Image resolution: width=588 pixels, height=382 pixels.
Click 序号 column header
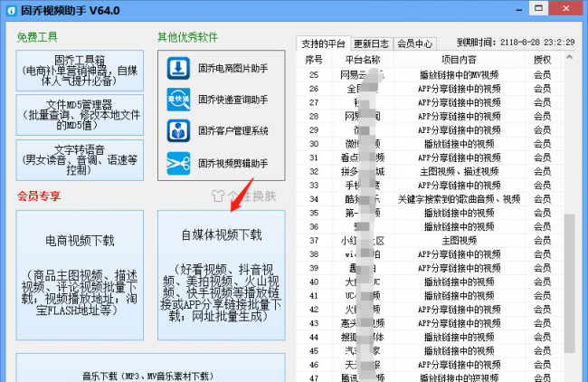pyautogui.click(x=314, y=60)
